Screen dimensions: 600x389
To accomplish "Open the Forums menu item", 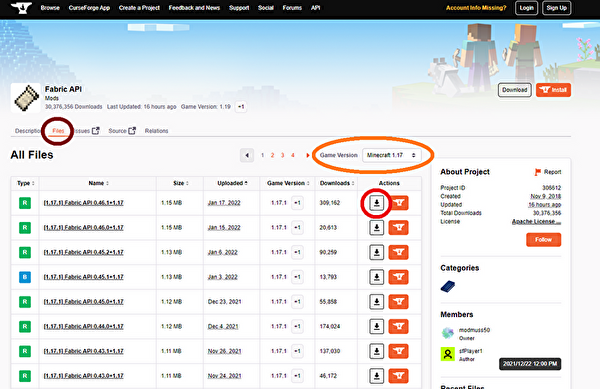I will coord(292,8).
